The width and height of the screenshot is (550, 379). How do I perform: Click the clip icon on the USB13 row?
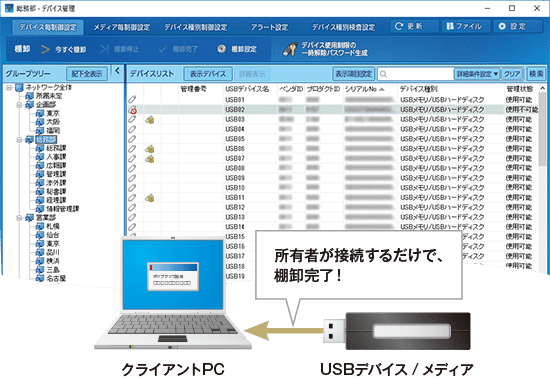click(x=132, y=217)
